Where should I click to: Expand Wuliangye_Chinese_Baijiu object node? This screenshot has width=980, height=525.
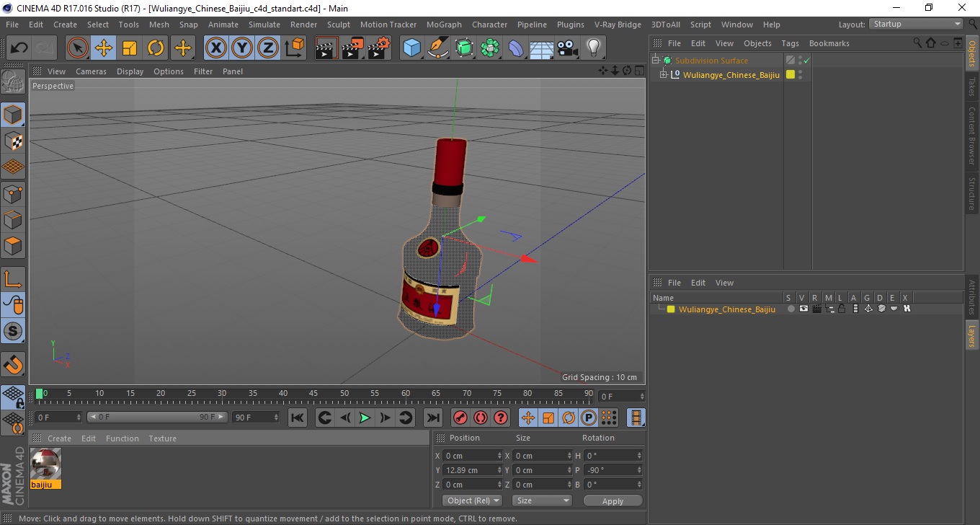[x=664, y=74]
